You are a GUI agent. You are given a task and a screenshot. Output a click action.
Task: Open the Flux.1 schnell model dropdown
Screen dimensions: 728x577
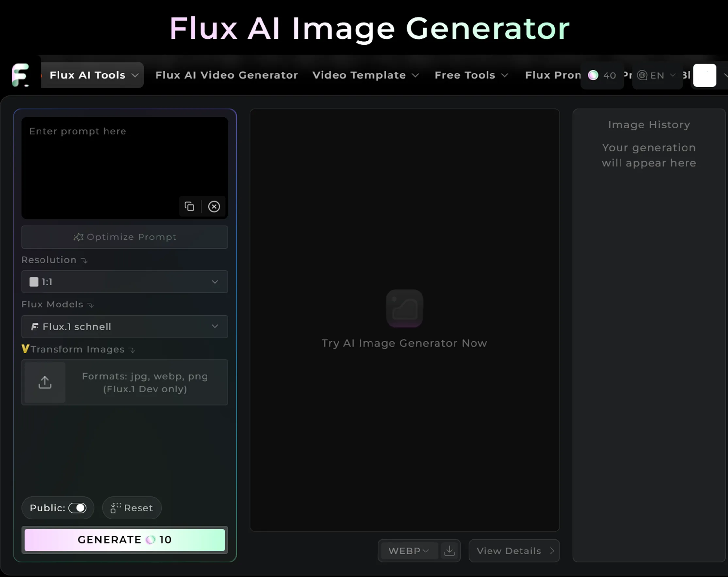(x=124, y=326)
